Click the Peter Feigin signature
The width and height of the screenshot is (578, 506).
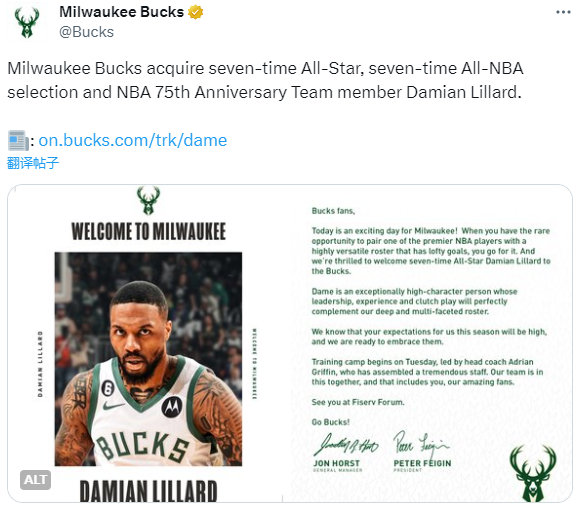(421, 443)
